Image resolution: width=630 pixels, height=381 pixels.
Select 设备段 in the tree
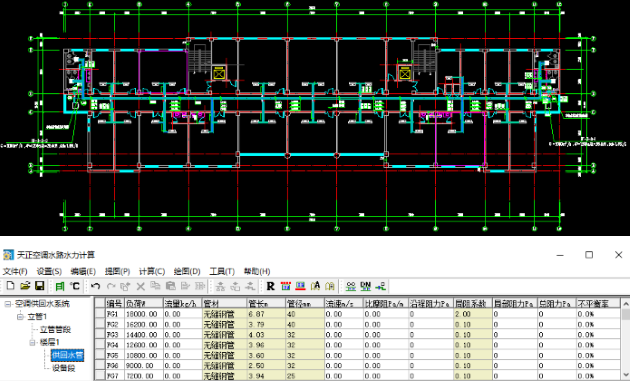pos(63,368)
